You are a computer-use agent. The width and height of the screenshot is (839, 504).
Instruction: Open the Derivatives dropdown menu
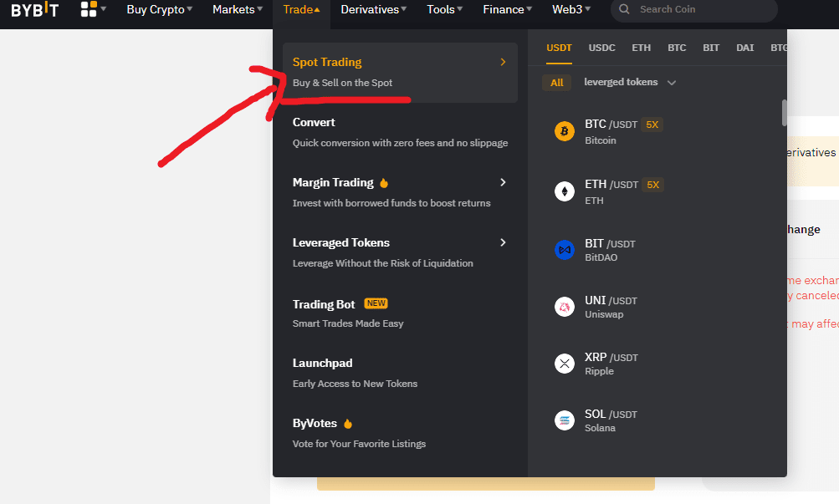(x=373, y=10)
